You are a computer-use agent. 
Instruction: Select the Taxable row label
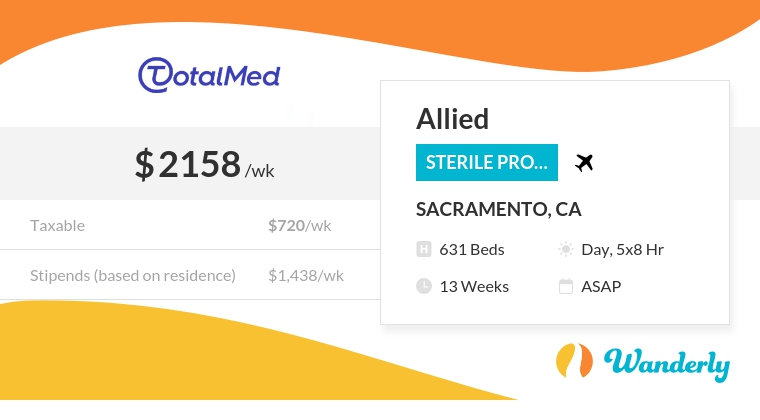click(x=58, y=226)
